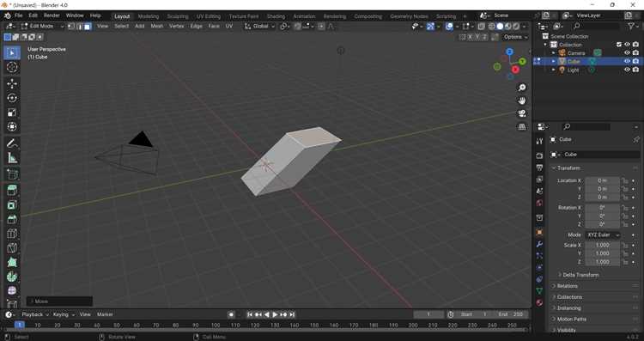Screen dimensions: 644x341
Task: Uncheck the Collection exclude checkbox
Action: click(619, 45)
